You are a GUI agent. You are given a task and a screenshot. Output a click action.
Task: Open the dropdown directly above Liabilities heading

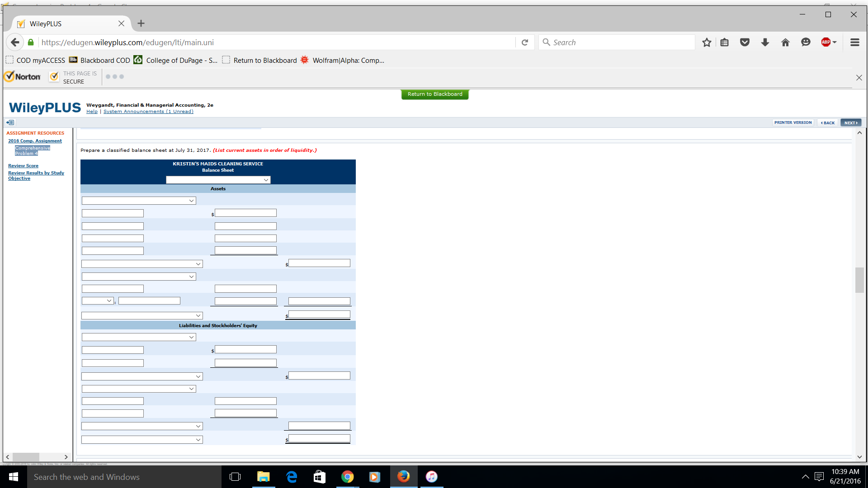[x=142, y=315]
